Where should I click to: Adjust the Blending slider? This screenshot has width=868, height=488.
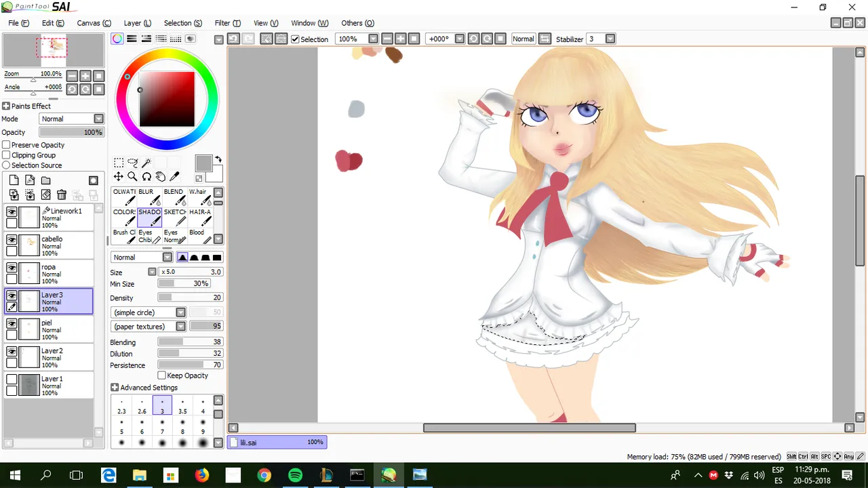pyautogui.click(x=190, y=342)
